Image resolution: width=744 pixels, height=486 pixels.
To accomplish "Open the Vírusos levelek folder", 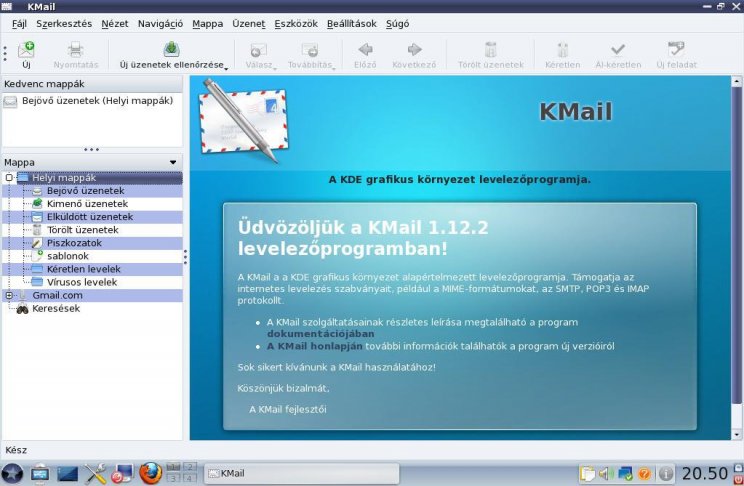I will [82, 282].
